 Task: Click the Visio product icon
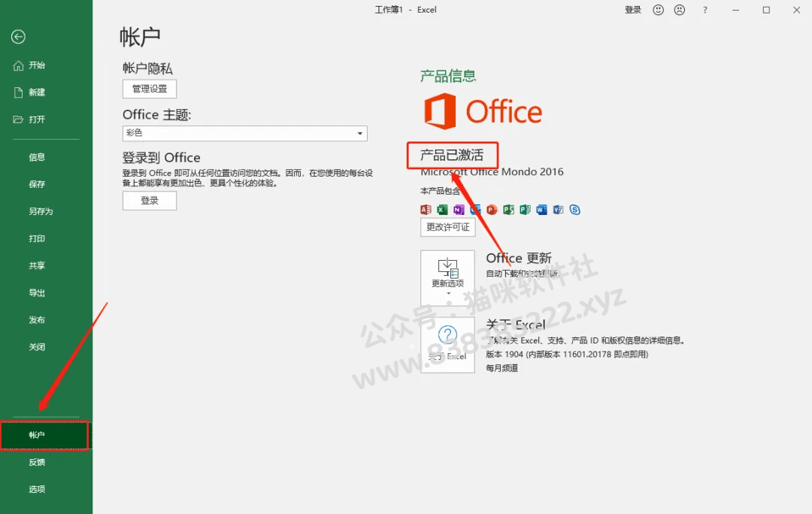pos(558,210)
